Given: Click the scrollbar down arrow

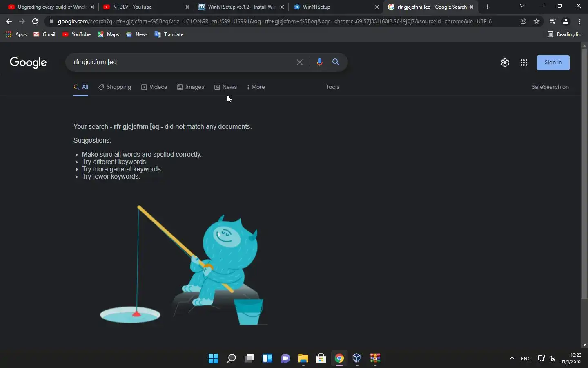Looking at the screenshot, I should coord(584,345).
